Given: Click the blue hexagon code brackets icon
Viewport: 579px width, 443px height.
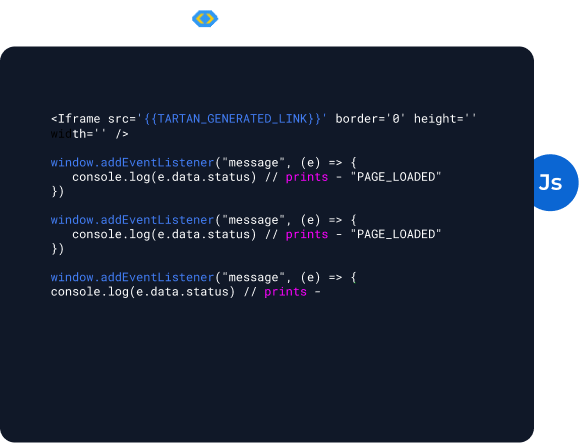Looking at the screenshot, I should (205, 18).
